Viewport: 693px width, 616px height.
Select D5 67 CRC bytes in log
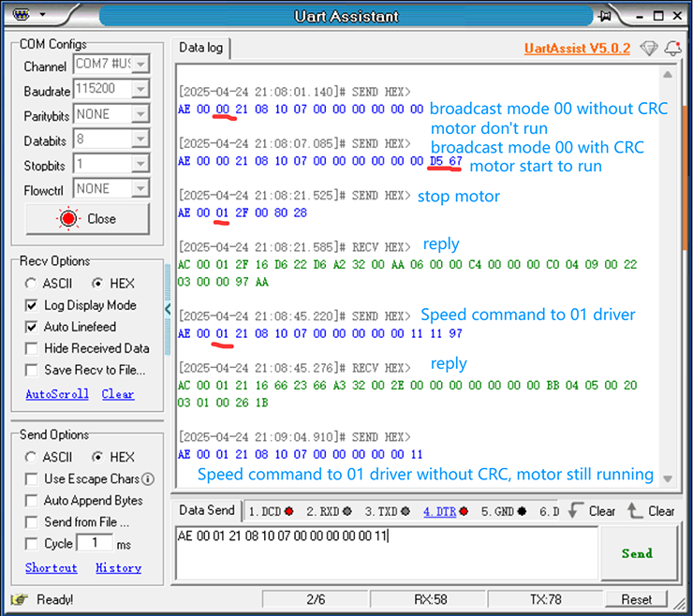click(x=446, y=161)
